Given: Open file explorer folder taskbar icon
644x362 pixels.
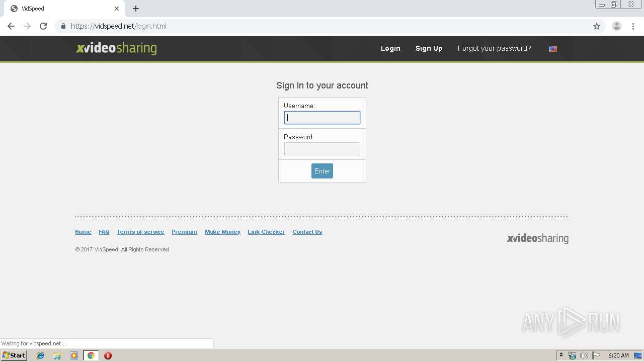Looking at the screenshot, I should (57, 355).
